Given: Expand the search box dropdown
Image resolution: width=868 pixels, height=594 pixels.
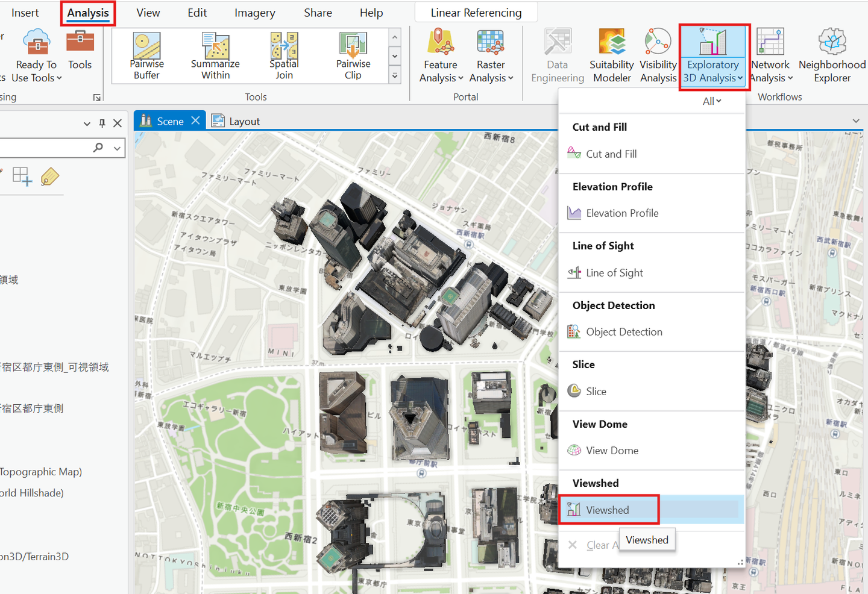Looking at the screenshot, I should (117, 148).
